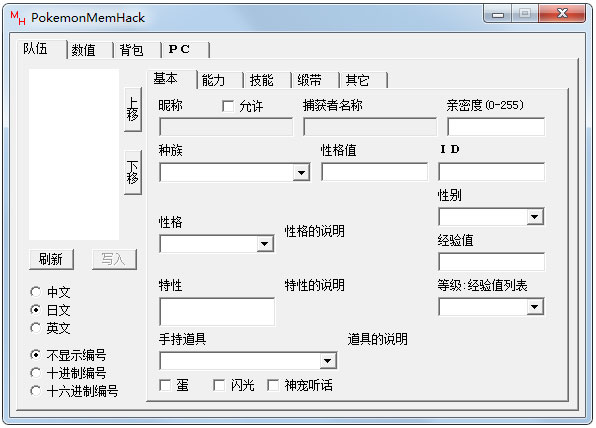Click the 性格的说明 label text
The width and height of the screenshot is (596, 428).
coord(315,231)
